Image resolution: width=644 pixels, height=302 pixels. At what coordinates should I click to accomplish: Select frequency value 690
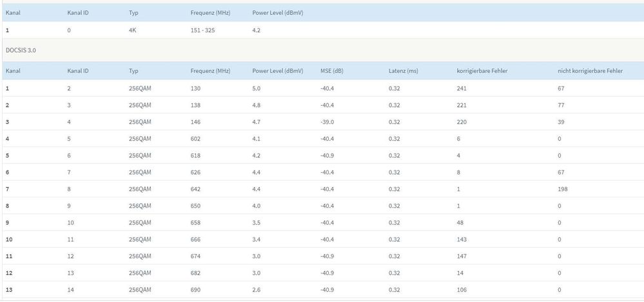[x=195, y=290]
